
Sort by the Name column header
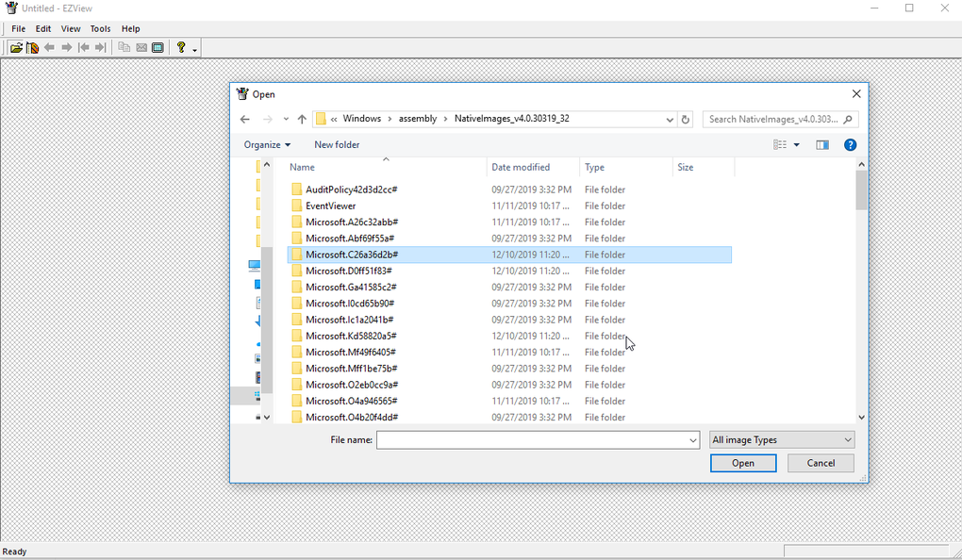(x=386, y=167)
